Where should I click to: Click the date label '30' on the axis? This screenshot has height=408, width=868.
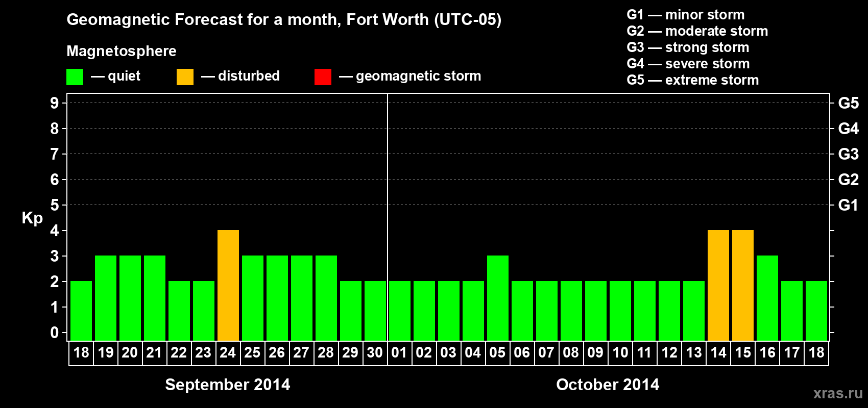(x=375, y=353)
